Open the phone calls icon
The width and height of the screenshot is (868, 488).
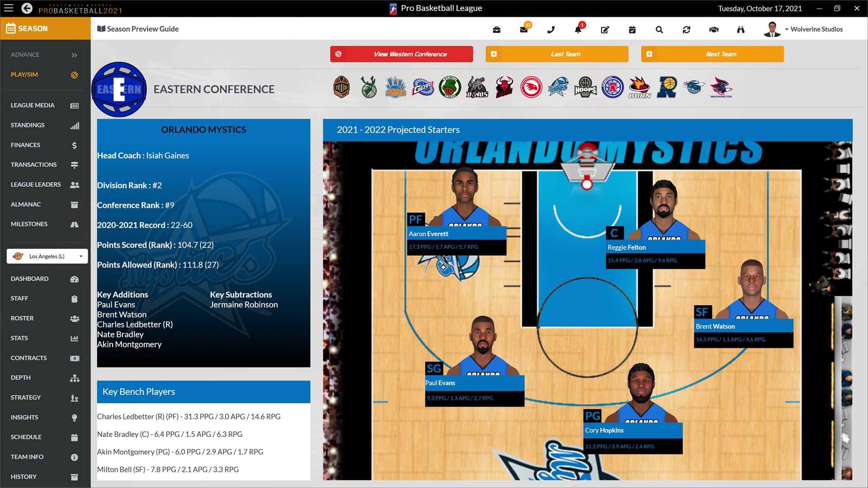551,29
